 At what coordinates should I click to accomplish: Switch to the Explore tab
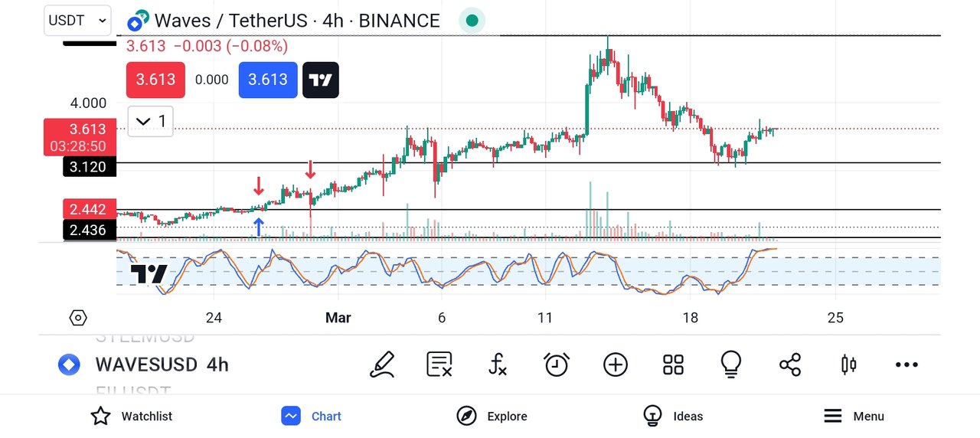492,416
